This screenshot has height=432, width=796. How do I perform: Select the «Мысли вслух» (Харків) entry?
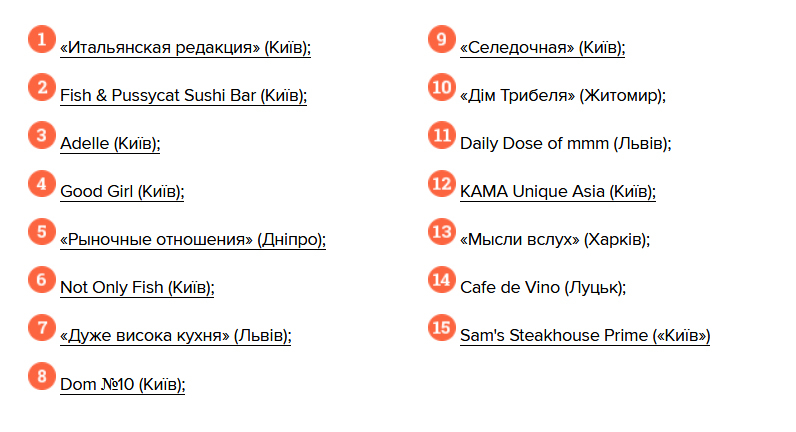click(x=554, y=240)
